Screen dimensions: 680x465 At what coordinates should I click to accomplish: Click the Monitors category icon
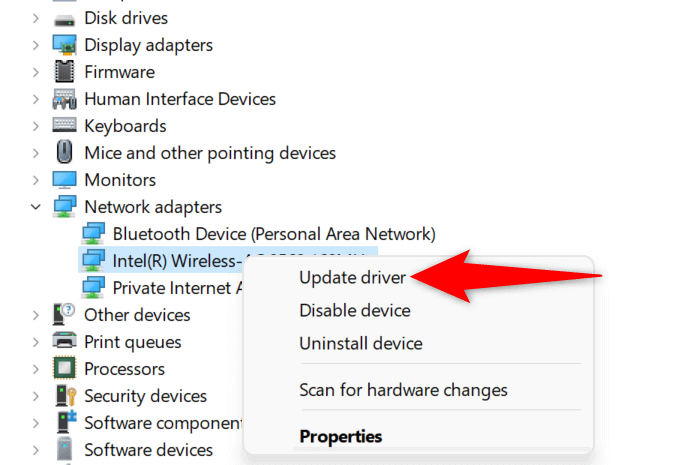coord(64,180)
